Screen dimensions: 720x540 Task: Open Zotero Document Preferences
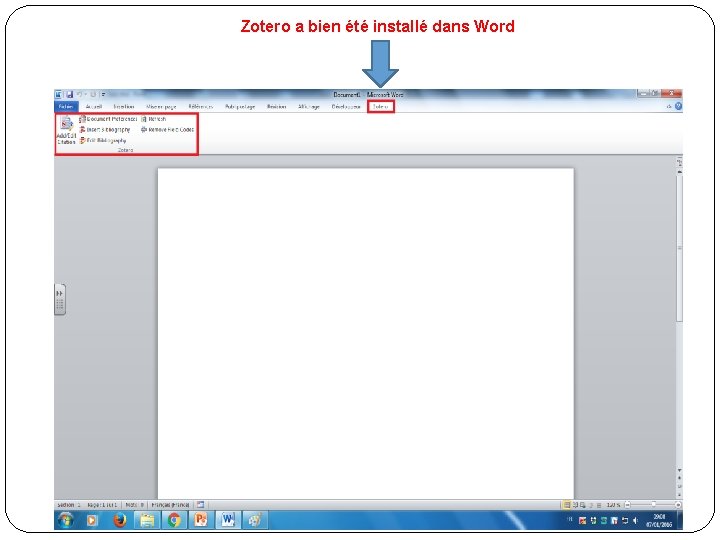[x=108, y=119]
